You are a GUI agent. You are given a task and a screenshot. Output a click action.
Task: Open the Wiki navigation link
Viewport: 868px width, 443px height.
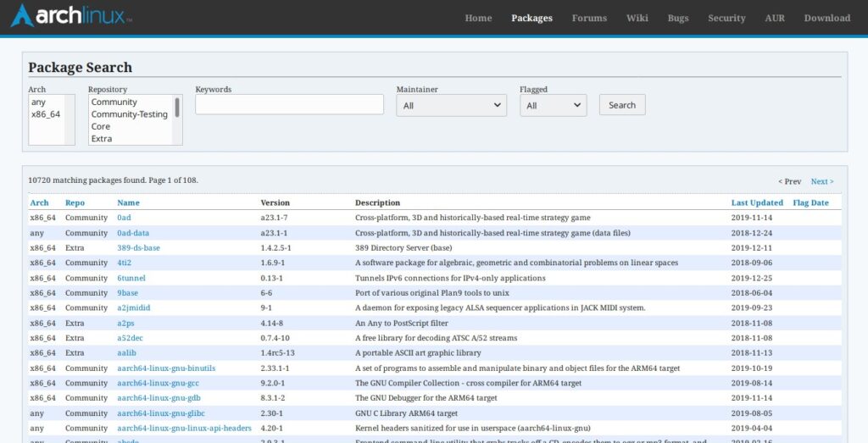(x=637, y=18)
